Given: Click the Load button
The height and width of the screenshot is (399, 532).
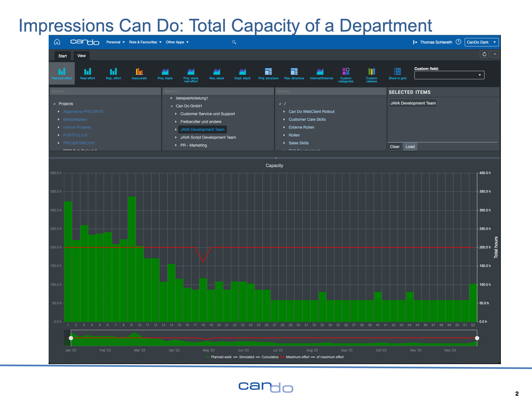Looking at the screenshot, I should (x=410, y=147).
